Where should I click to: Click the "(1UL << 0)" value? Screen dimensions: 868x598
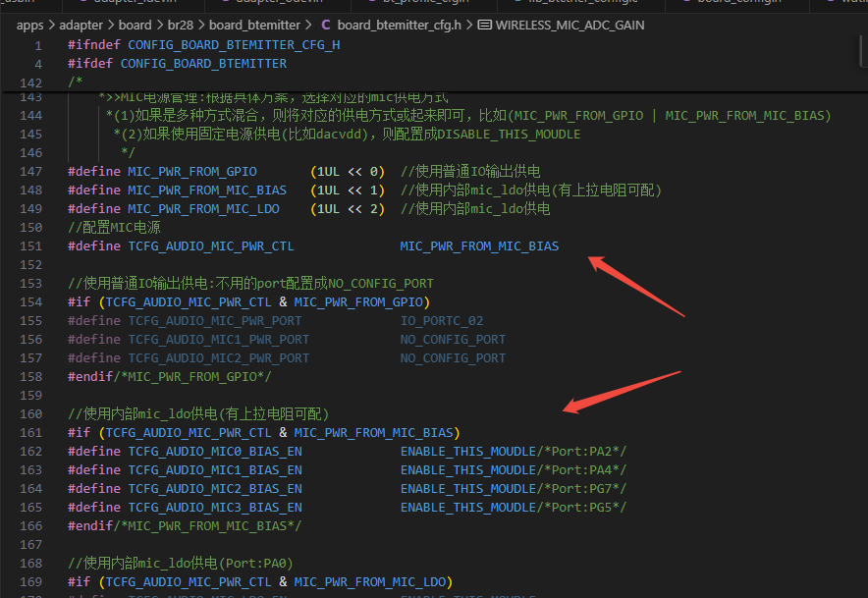pyautogui.click(x=348, y=172)
